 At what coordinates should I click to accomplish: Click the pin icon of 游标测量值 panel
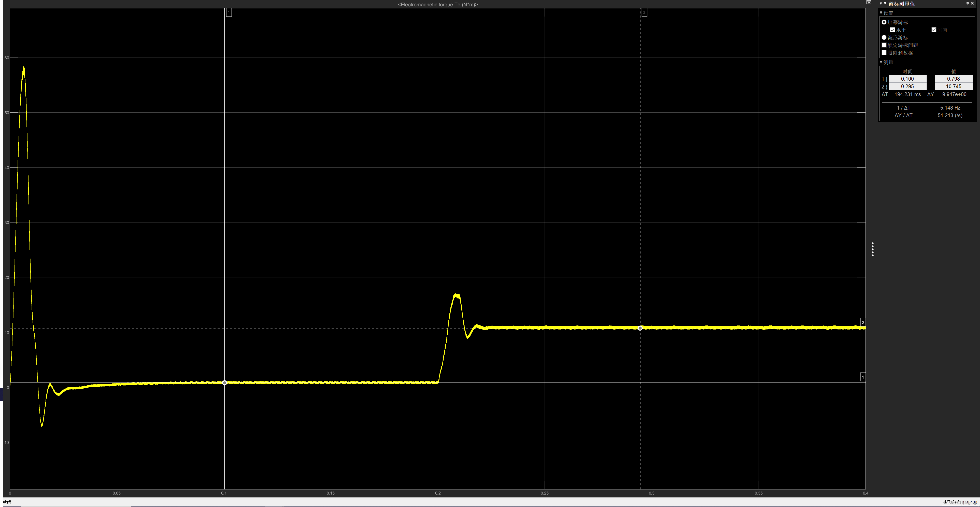coord(881,3)
